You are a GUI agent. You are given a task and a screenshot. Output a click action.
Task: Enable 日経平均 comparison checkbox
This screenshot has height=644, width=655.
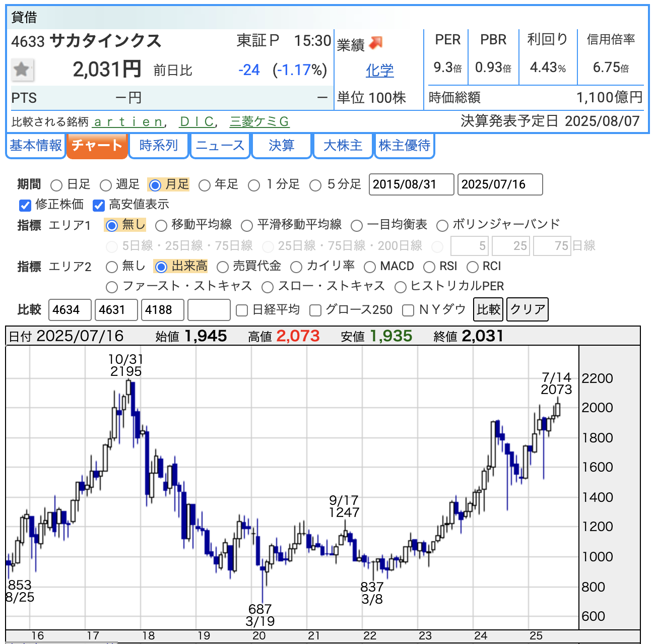(242, 310)
